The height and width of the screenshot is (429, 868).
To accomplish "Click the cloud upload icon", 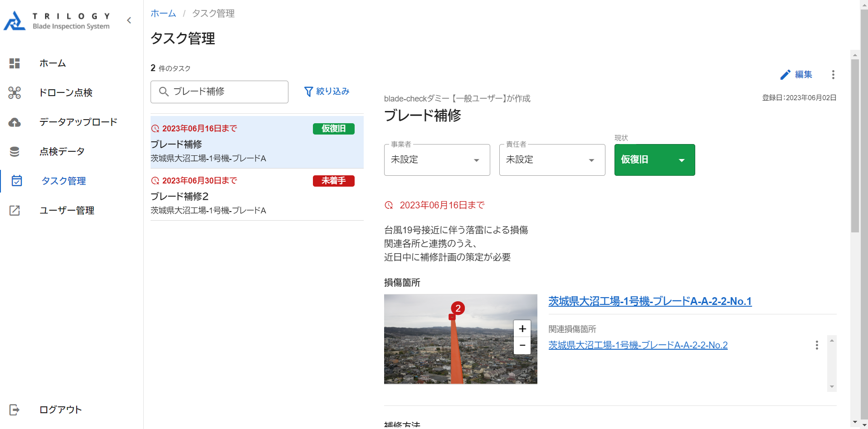I will point(15,122).
